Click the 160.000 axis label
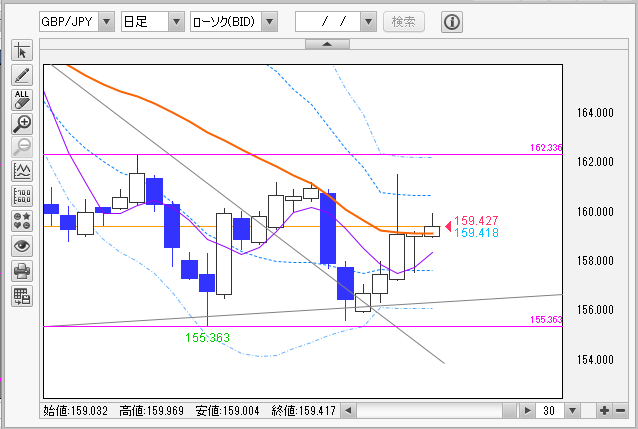638x429 pixels. tap(595, 212)
